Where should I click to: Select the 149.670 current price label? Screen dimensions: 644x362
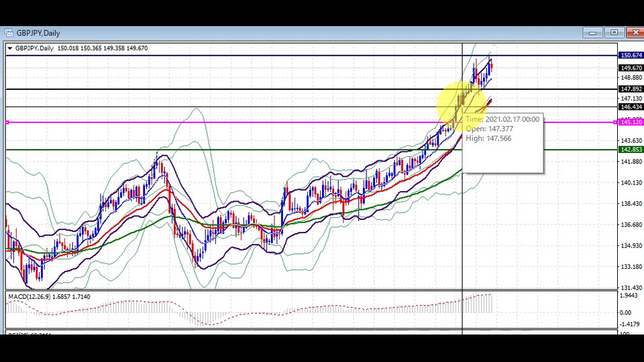(x=631, y=68)
